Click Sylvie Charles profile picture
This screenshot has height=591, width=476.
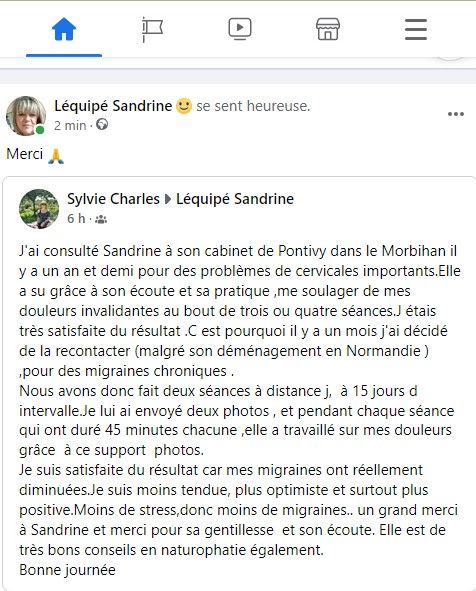(39, 209)
